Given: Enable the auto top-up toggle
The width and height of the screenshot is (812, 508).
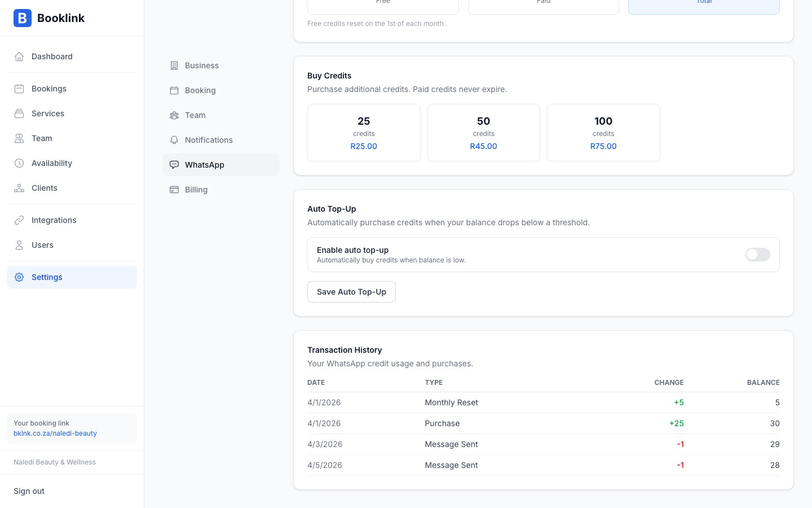Looking at the screenshot, I should (757, 255).
